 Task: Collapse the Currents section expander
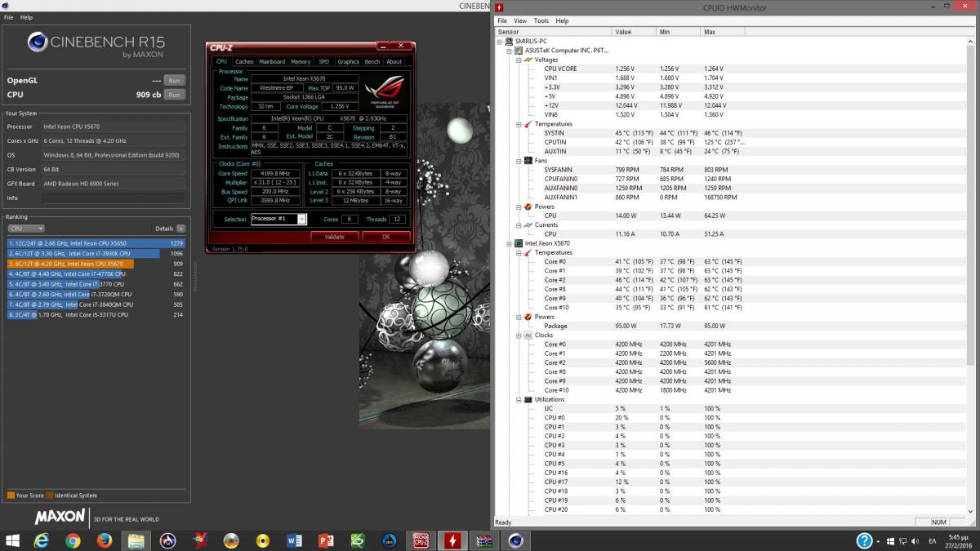point(518,224)
